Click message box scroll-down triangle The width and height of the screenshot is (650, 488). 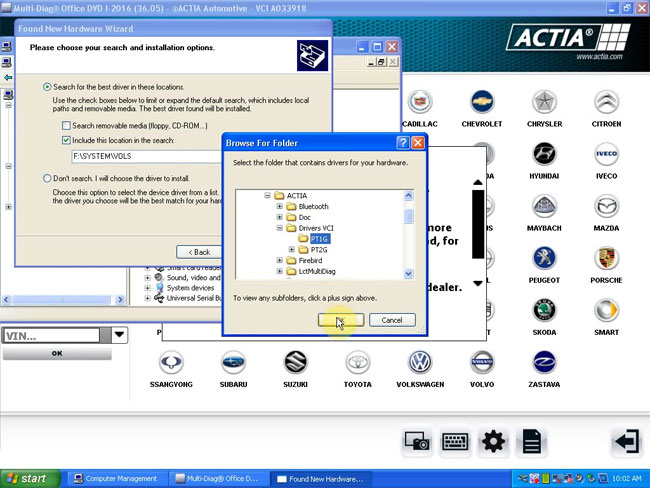(x=478, y=284)
